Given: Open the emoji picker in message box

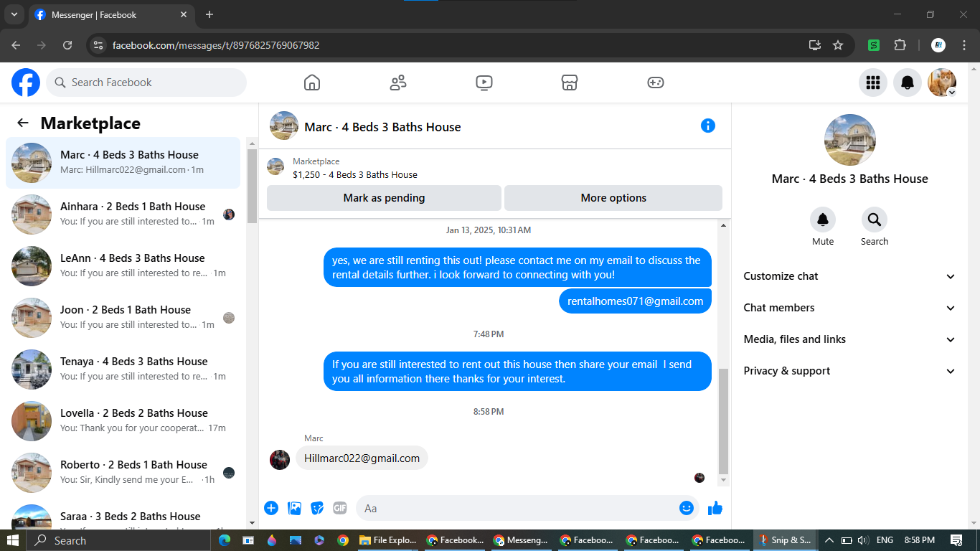Looking at the screenshot, I should (687, 508).
